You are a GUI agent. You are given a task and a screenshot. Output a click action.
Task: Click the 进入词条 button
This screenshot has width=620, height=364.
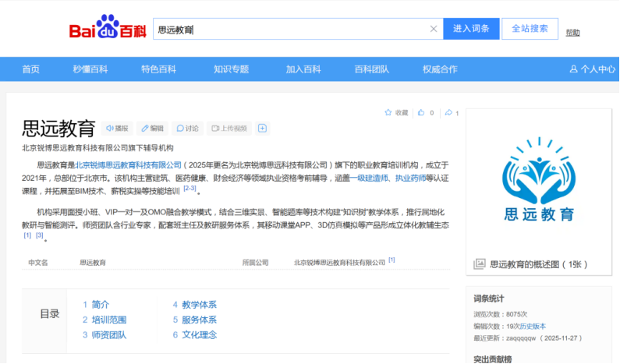point(470,29)
